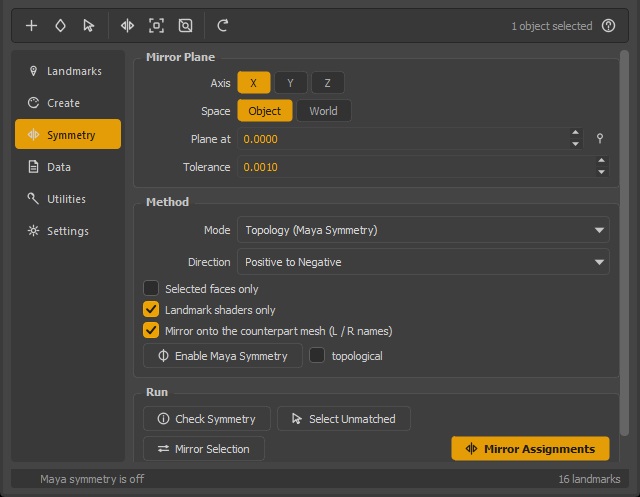Click the Plane at value field
Viewport: 640px width, 497px height.
coord(403,139)
